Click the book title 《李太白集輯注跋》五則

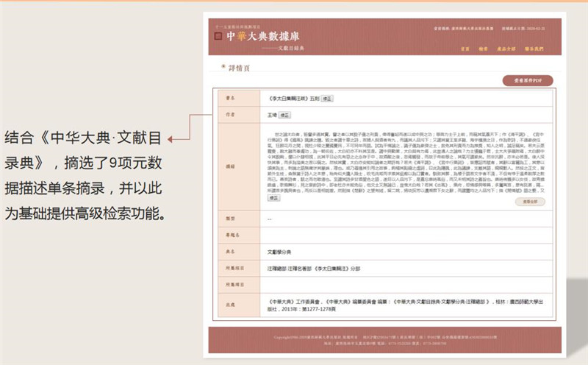tap(292, 98)
